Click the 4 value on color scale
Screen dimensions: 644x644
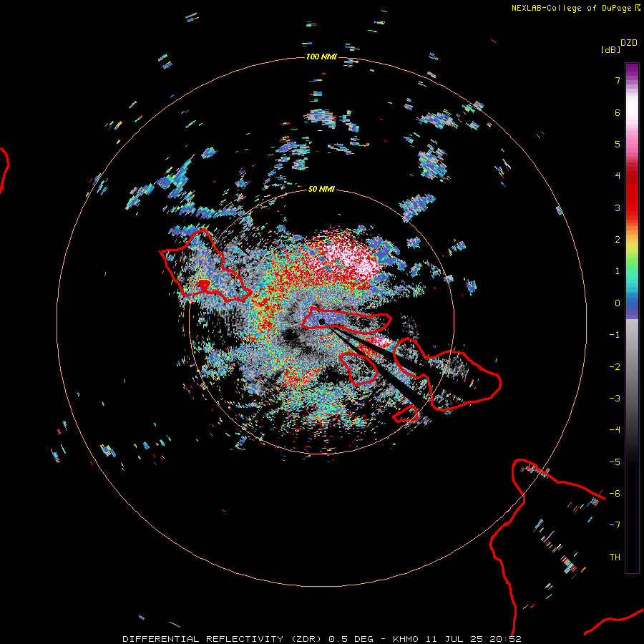618,176
